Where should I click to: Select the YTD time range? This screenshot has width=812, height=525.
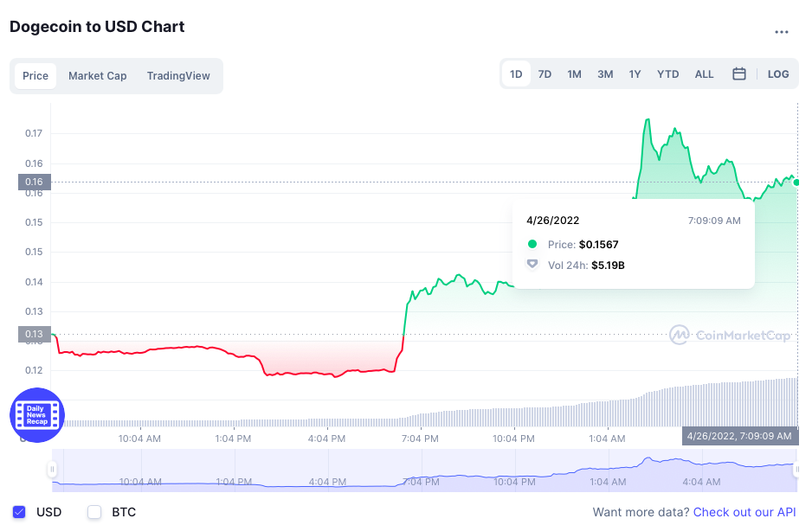(667, 74)
